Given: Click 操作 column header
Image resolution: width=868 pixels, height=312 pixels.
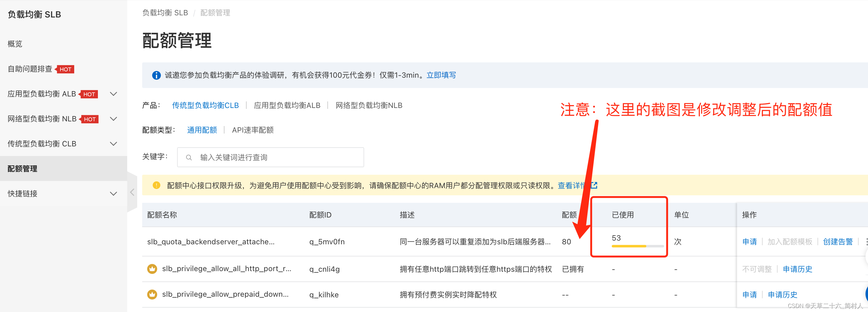Looking at the screenshot, I should [x=750, y=215].
